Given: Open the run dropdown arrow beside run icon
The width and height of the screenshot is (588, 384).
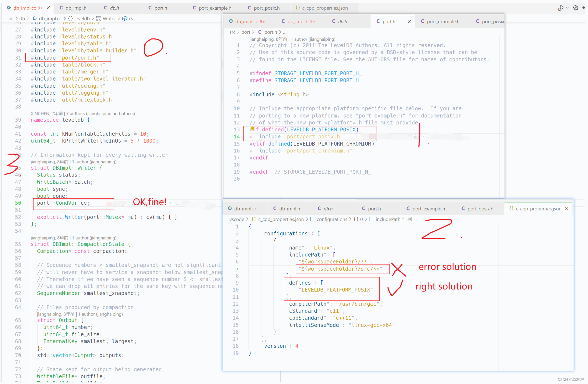Looking at the screenshot, I should pyautogui.click(x=567, y=8).
